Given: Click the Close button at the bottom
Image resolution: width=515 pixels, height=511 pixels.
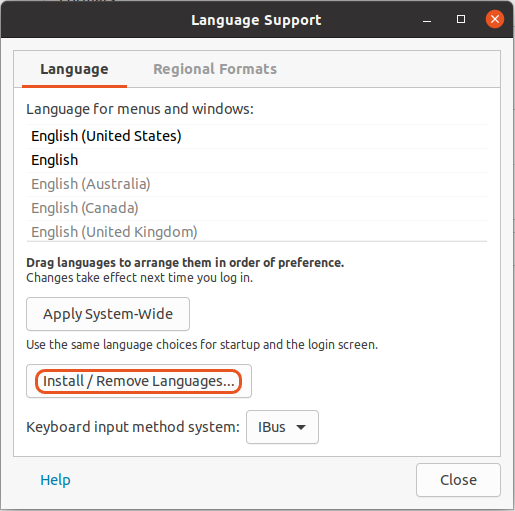Looking at the screenshot, I should (458, 480).
